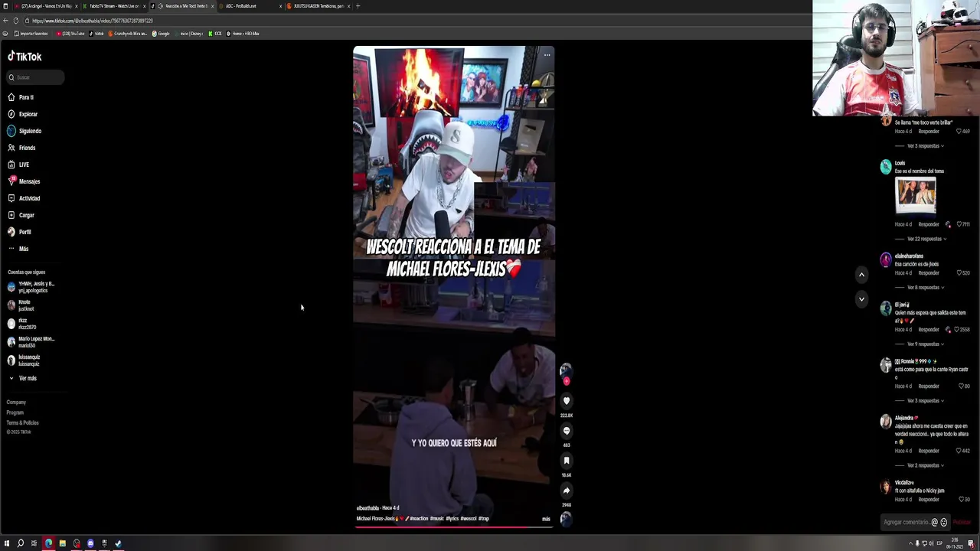Like El javi's comment
Screen dimensions: 980x551
click(x=956, y=330)
